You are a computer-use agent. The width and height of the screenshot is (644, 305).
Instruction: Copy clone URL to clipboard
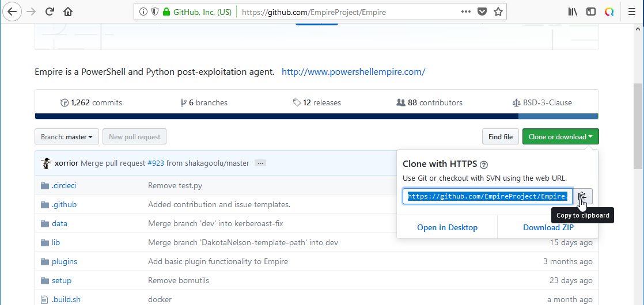point(583,197)
